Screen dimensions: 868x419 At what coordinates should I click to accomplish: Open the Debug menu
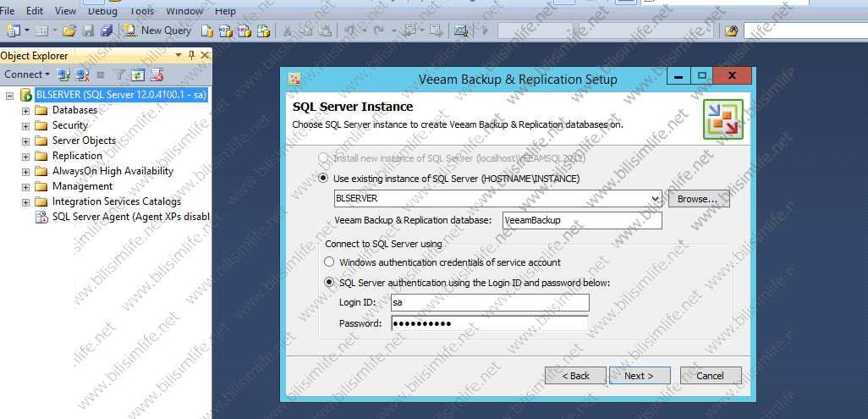tap(103, 10)
